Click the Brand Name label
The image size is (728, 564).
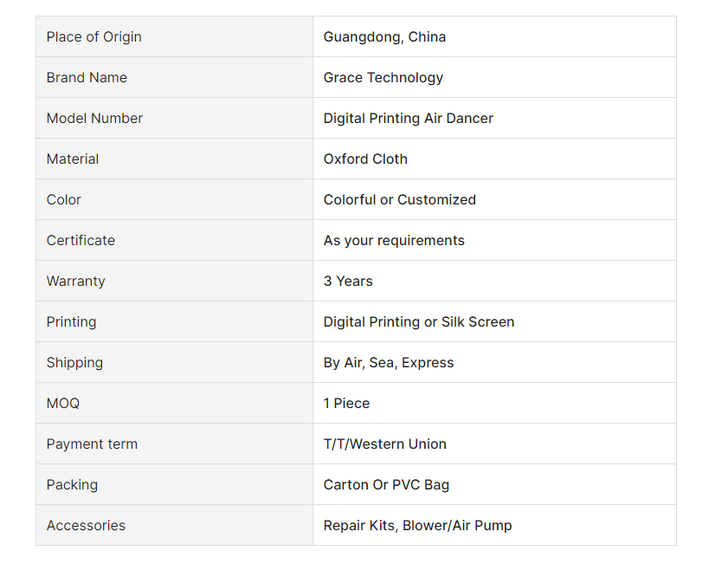click(x=87, y=78)
